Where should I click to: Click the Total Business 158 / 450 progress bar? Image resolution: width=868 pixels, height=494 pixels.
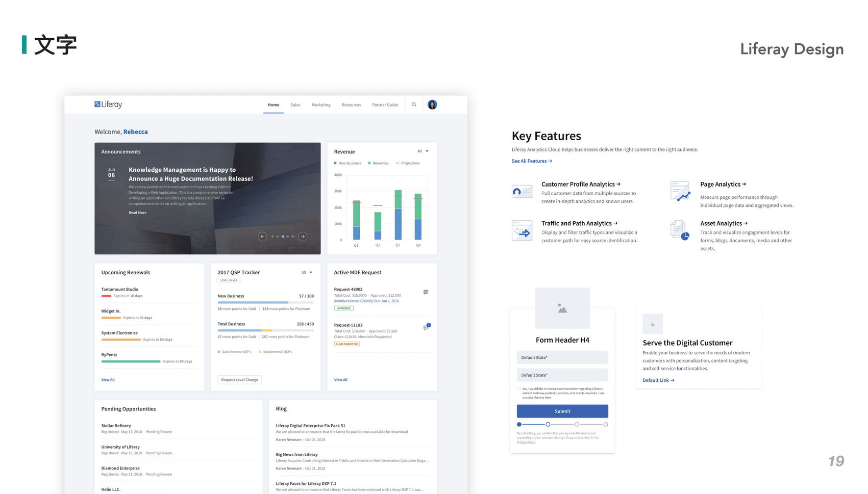(266, 330)
